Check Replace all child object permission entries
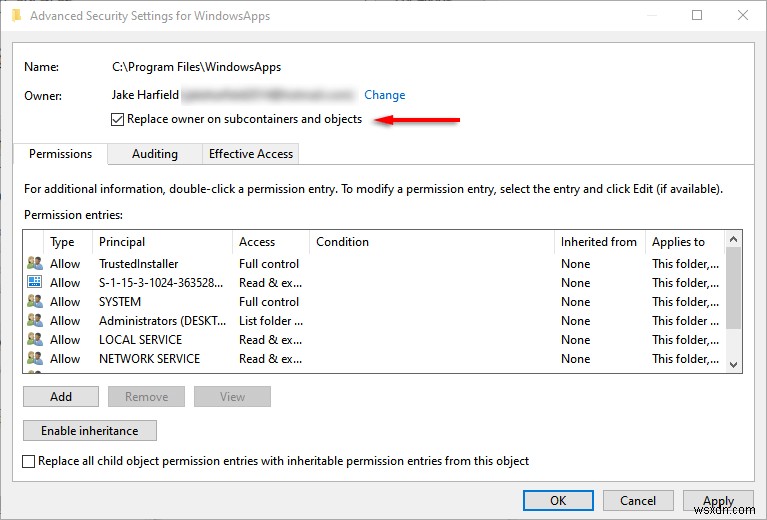The height and width of the screenshot is (520, 767). click(29, 461)
